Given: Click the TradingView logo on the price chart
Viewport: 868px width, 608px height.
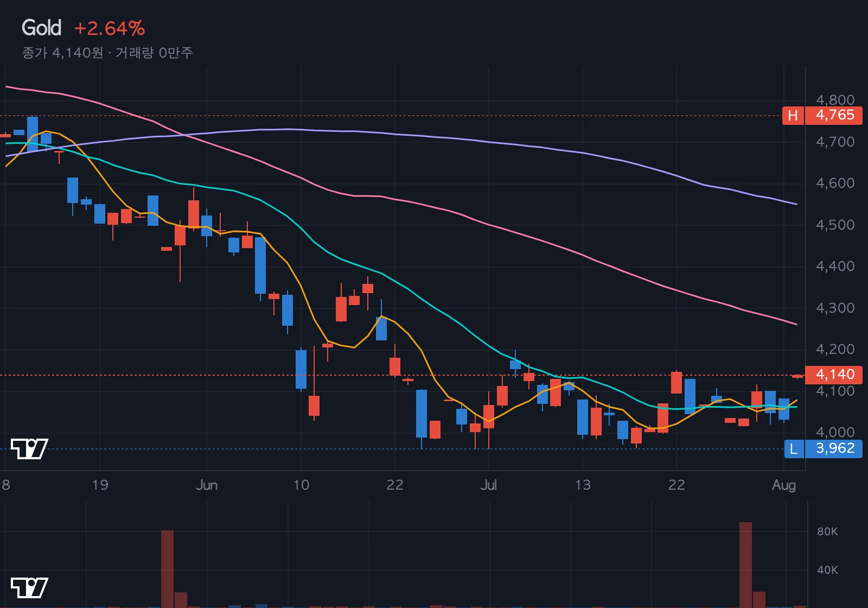Looking at the screenshot, I should 30,448.
